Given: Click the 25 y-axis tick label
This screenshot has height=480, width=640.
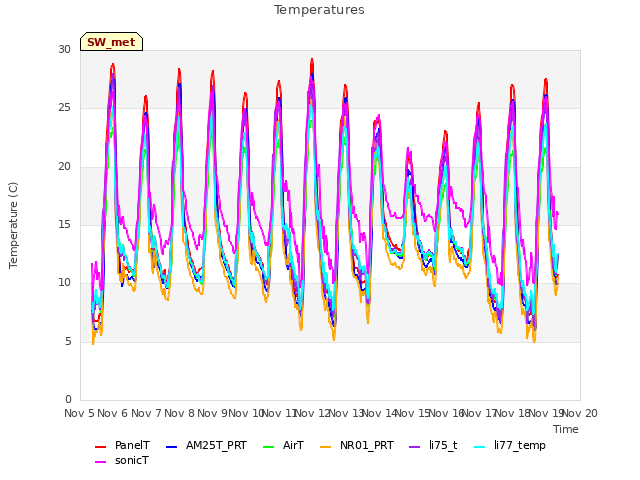Looking at the screenshot, I should (x=64, y=108).
